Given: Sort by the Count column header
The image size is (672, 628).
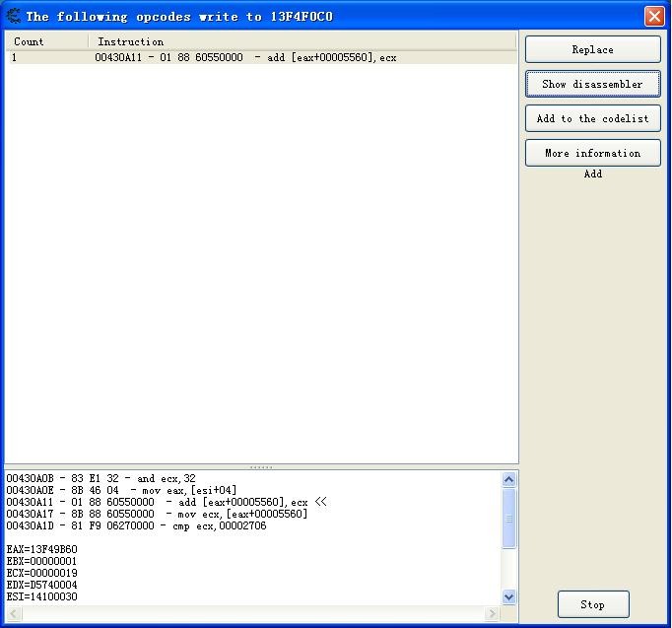Looking at the screenshot, I should (x=46, y=41).
